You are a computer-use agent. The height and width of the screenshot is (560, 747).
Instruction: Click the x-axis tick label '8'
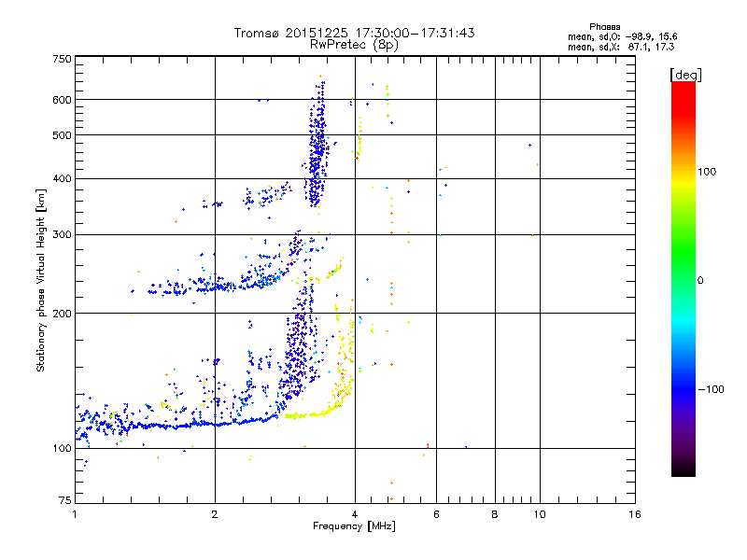pos(495,514)
